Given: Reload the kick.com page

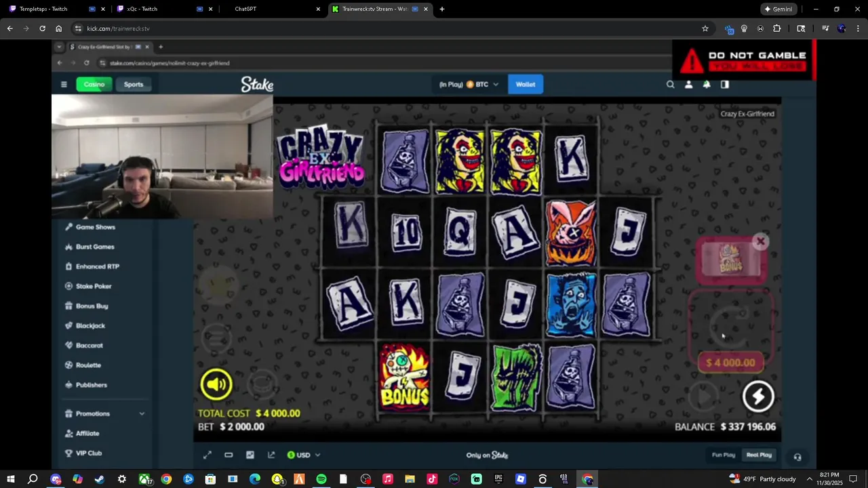Looking at the screenshot, I should [x=42, y=28].
